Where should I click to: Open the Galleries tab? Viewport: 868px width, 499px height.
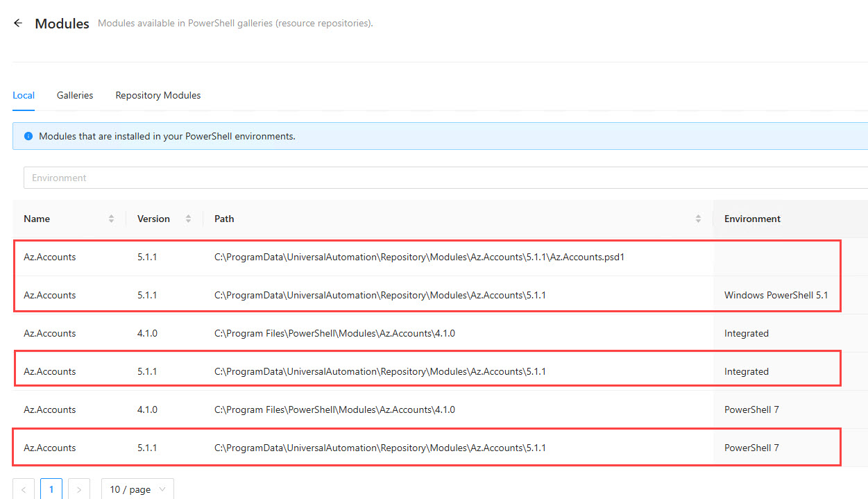75,95
